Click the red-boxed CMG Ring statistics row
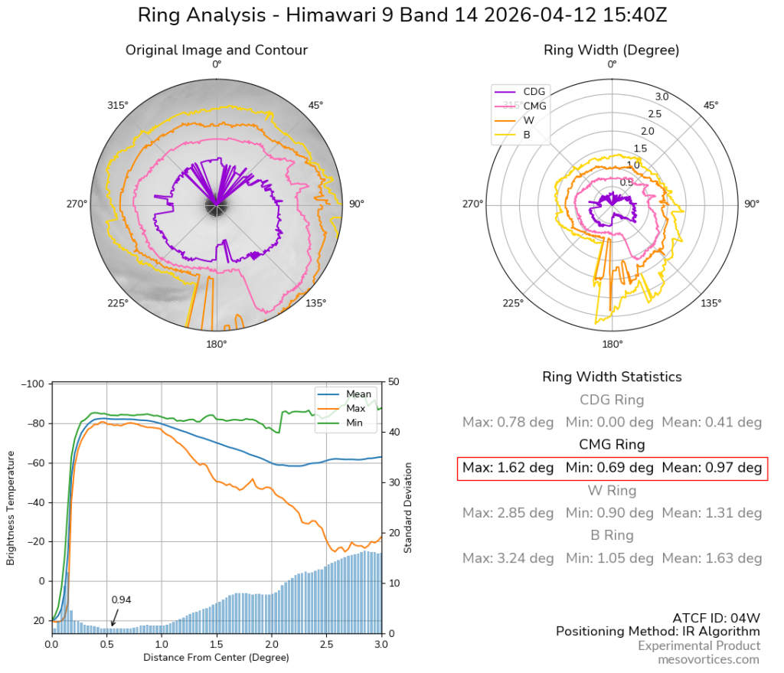The height and width of the screenshot is (673, 784). (x=612, y=468)
